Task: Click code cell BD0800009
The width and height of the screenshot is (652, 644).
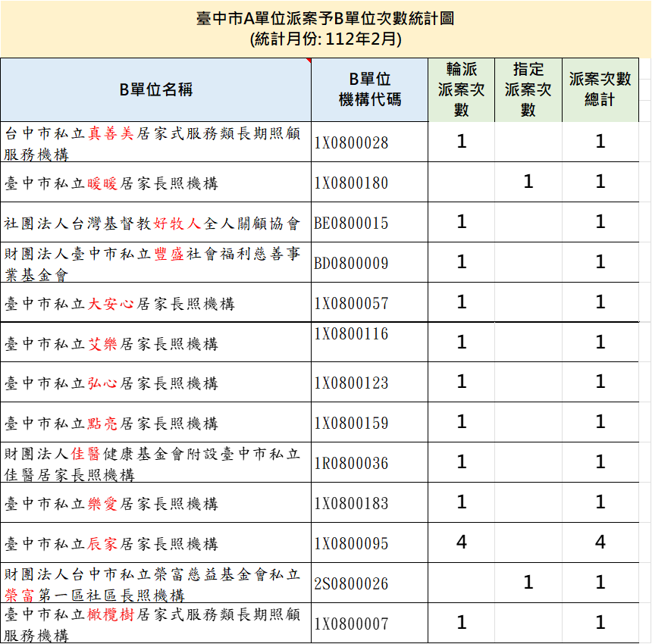Action: 370,263
